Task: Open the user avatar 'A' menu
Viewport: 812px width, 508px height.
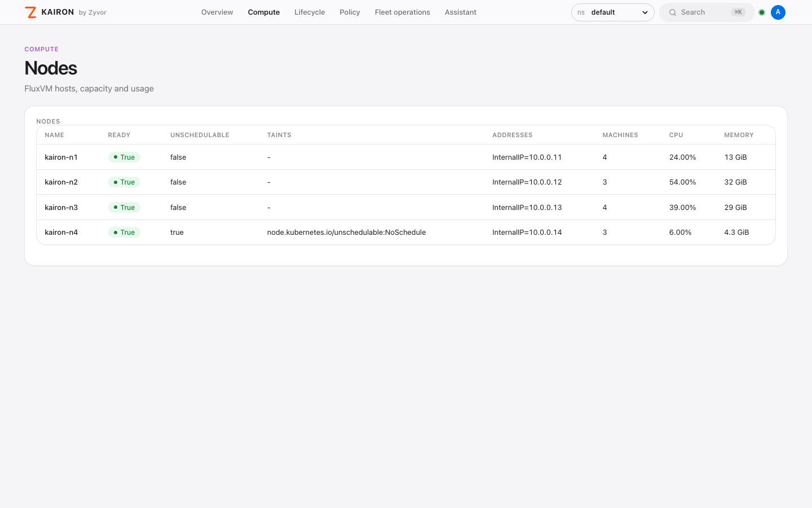Action: click(x=778, y=12)
